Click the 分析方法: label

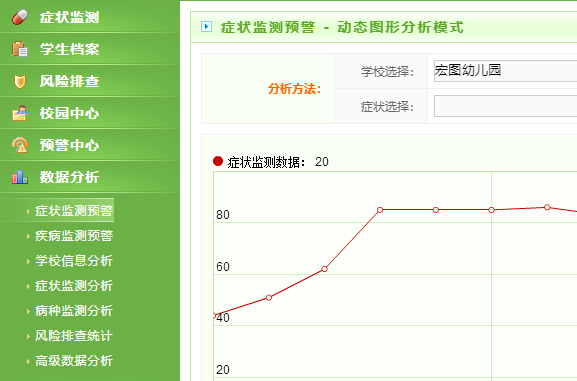294,89
